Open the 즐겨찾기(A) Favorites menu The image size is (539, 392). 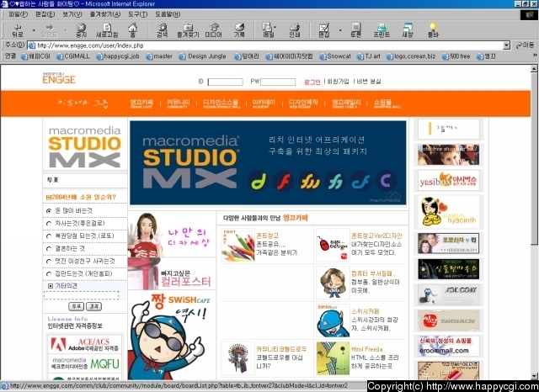[x=104, y=14]
